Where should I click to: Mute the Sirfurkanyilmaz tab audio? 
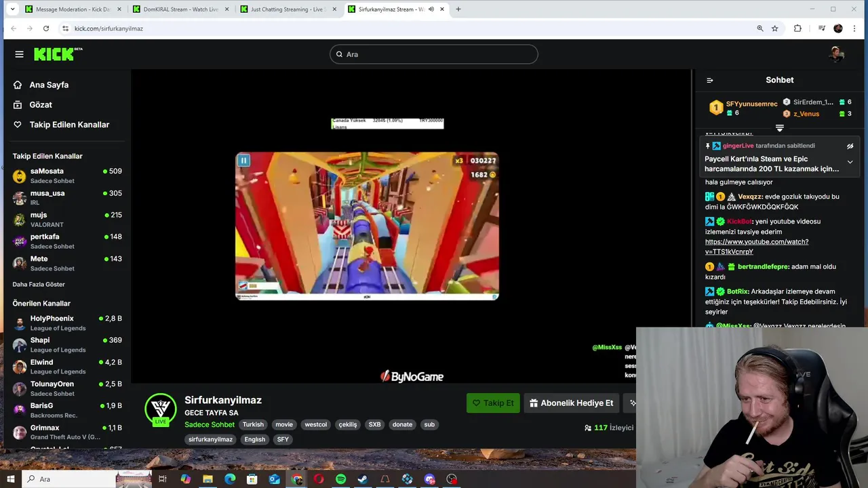(x=431, y=9)
